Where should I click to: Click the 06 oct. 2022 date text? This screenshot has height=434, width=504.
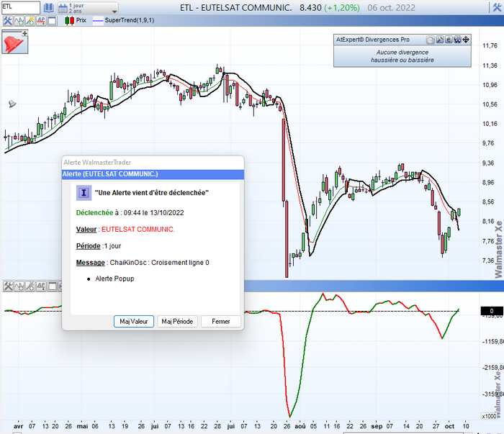(391, 7)
